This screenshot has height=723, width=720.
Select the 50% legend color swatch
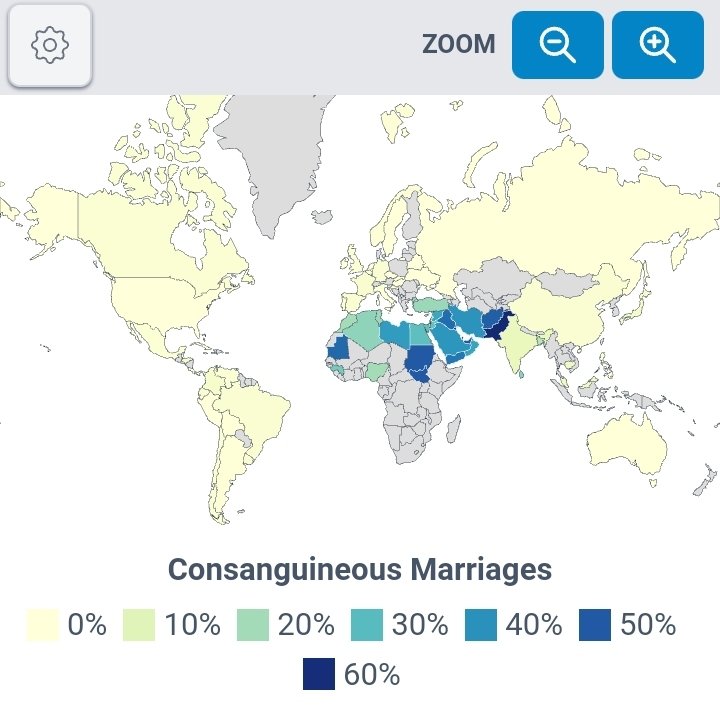coord(595,625)
